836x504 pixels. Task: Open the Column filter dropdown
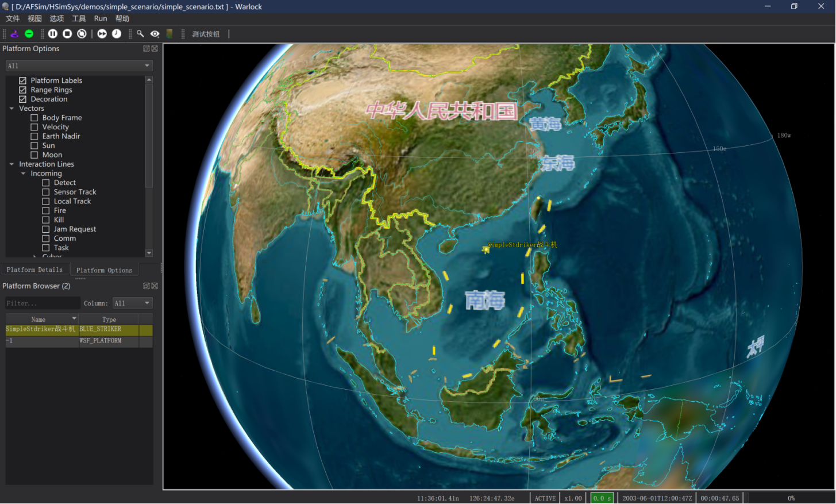(x=132, y=303)
